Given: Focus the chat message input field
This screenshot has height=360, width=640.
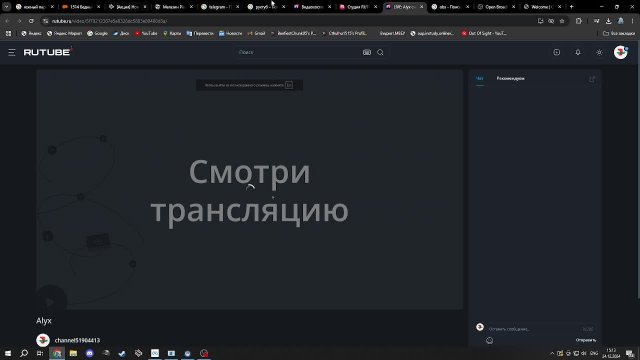Looking at the screenshot, I should point(535,329).
